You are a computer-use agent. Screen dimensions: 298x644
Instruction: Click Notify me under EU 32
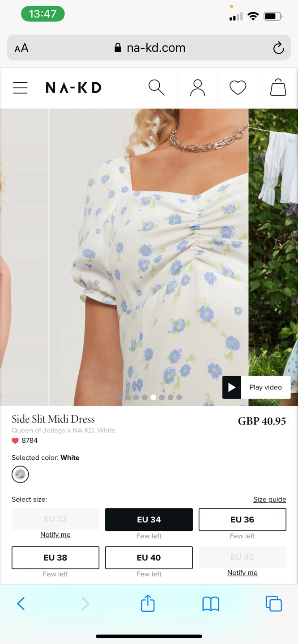55,535
